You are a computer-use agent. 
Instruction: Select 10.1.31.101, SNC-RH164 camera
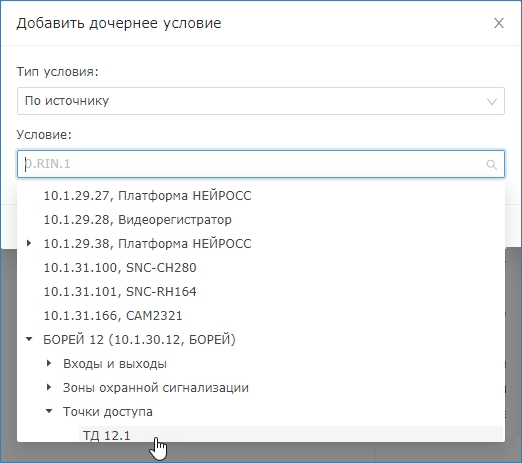tap(120, 292)
